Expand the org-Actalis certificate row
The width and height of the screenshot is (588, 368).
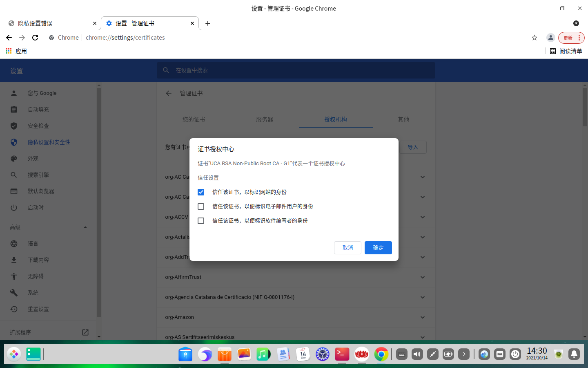click(423, 237)
